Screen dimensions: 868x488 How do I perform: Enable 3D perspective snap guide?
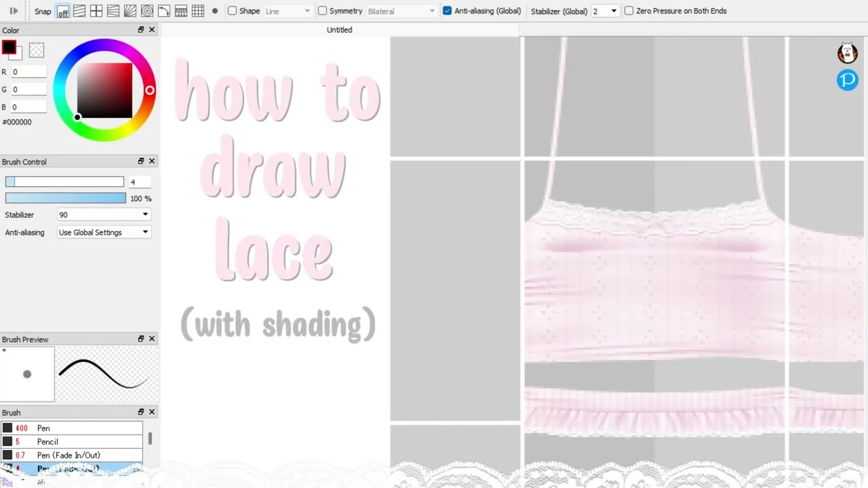click(181, 11)
